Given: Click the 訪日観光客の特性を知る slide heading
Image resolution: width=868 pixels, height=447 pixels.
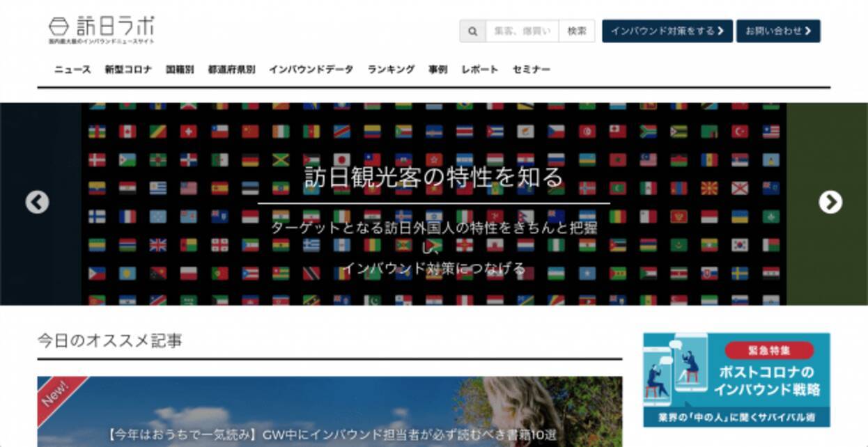Looking at the screenshot, I should click(433, 178).
